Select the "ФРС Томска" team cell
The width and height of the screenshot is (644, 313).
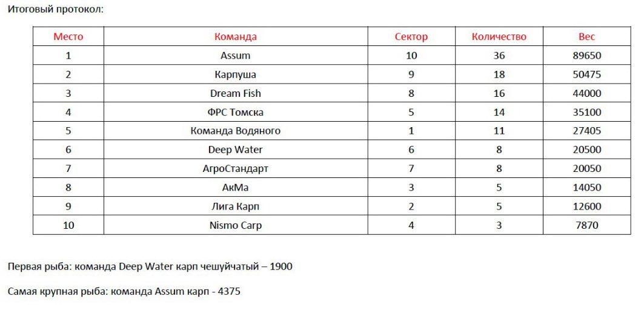coord(235,112)
